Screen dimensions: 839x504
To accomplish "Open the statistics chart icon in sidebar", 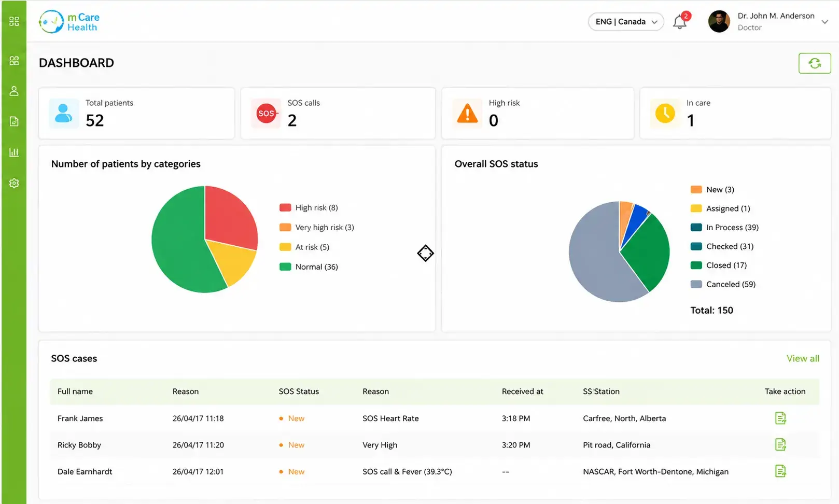I will pos(14,152).
